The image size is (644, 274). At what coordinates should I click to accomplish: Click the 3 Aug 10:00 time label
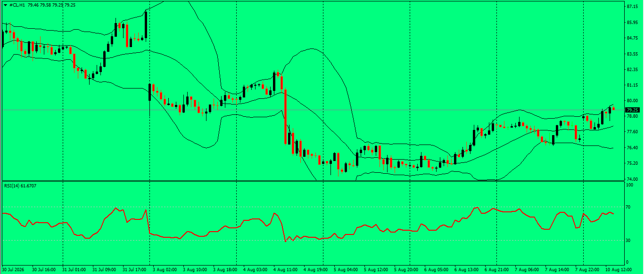pyautogui.click(x=196, y=270)
